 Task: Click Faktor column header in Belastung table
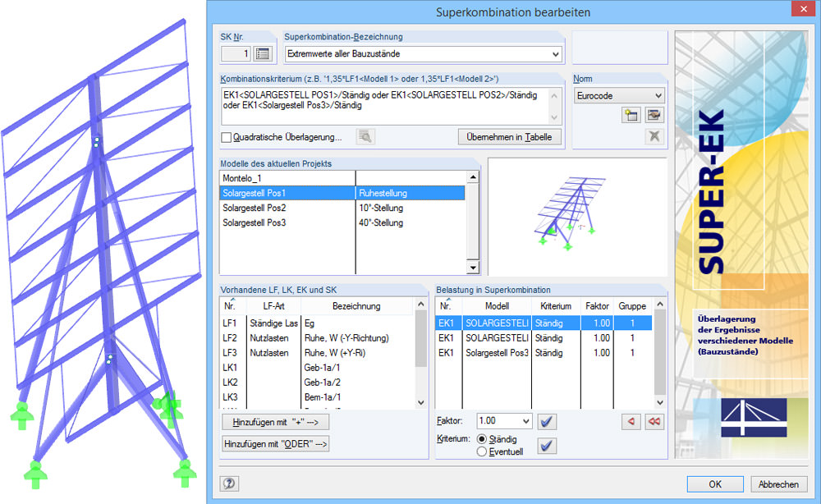[x=597, y=306]
